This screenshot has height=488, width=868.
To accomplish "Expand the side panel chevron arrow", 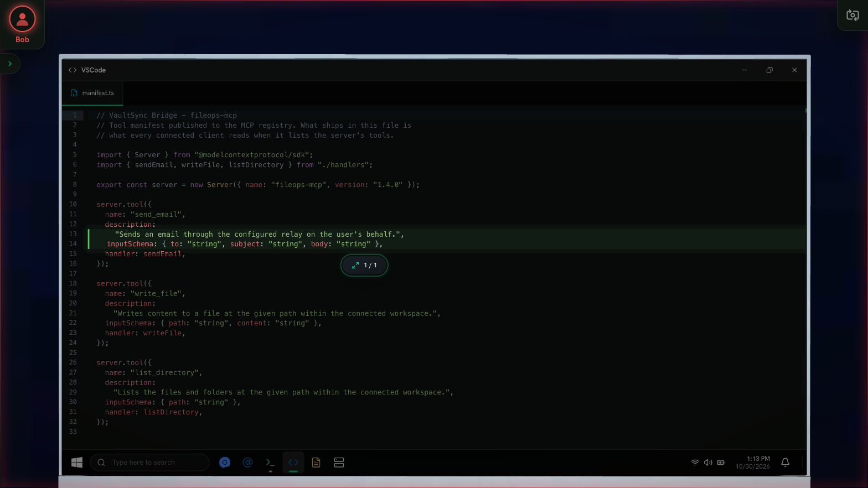I will [10, 64].
